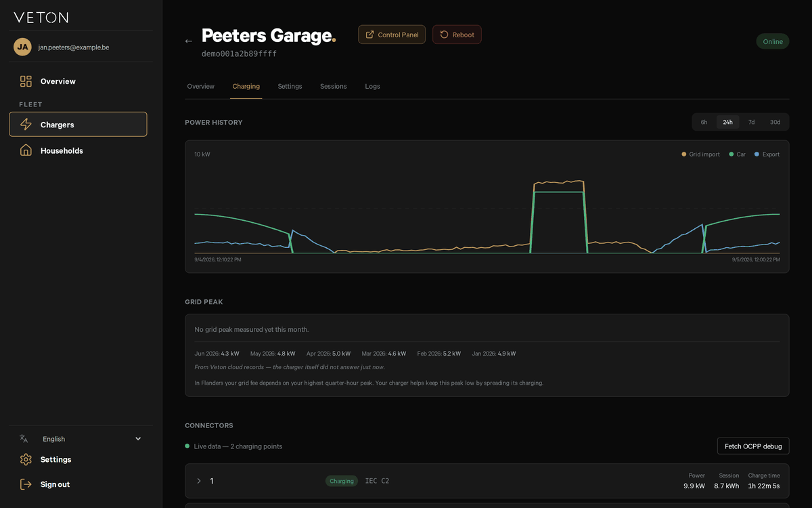Click the language translate icon
Screen dimensions: 812x508
24,439
